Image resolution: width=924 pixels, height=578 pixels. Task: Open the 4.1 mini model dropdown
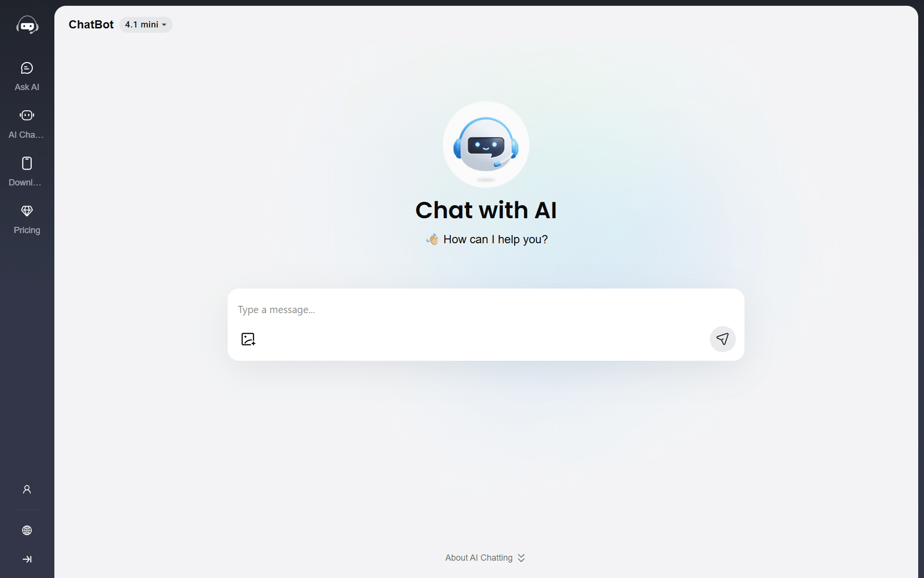click(x=146, y=25)
